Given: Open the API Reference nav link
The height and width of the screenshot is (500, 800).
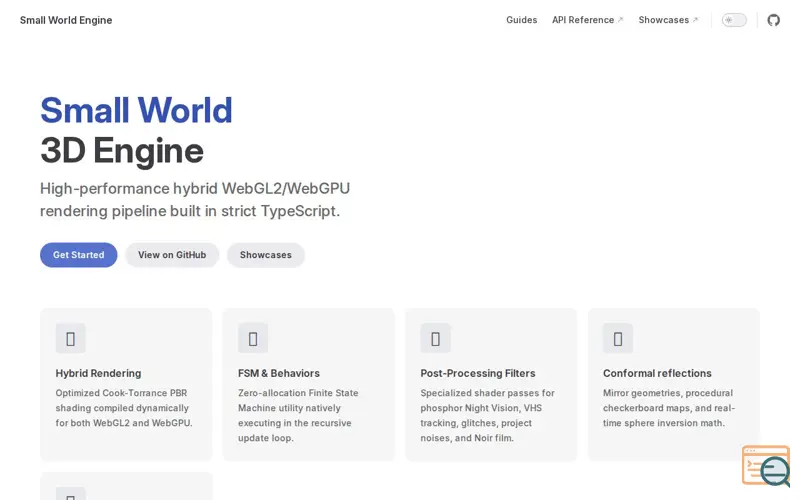Looking at the screenshot, I should click(583, 20).
